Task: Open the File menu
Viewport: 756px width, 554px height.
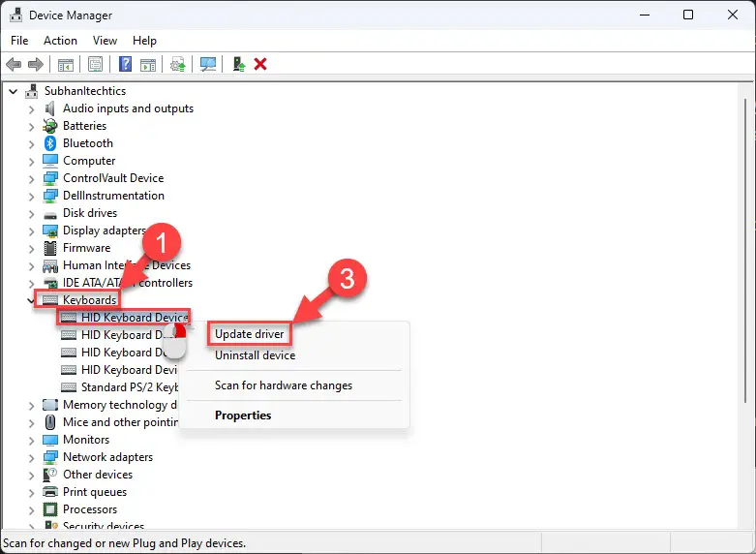Action: click(19, 41)
